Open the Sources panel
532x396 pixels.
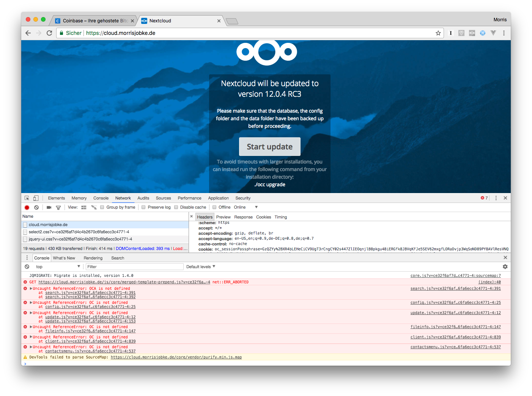[x=164, y=198]
